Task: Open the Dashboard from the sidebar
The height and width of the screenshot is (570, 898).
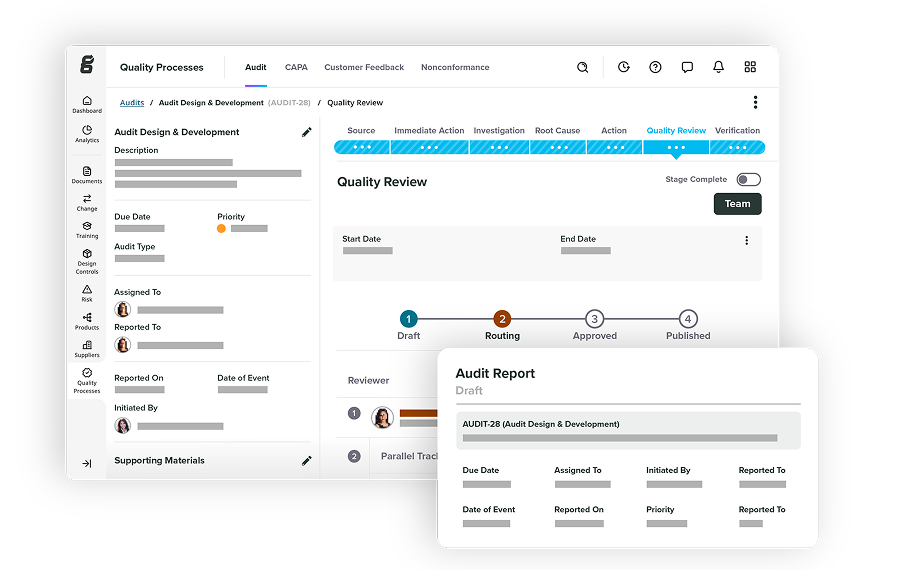Action: pyautogui.click(x=87, y=103)
